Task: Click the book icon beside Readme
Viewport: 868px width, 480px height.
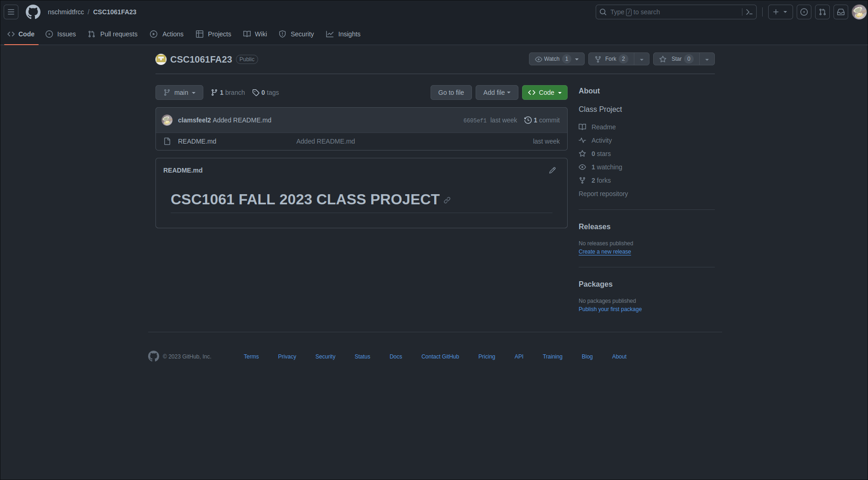Action: click(582, 127)
